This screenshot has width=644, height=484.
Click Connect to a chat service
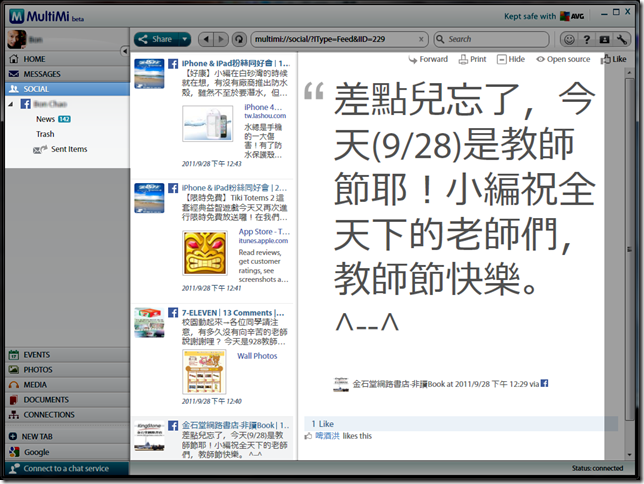[x=66, y=468]
